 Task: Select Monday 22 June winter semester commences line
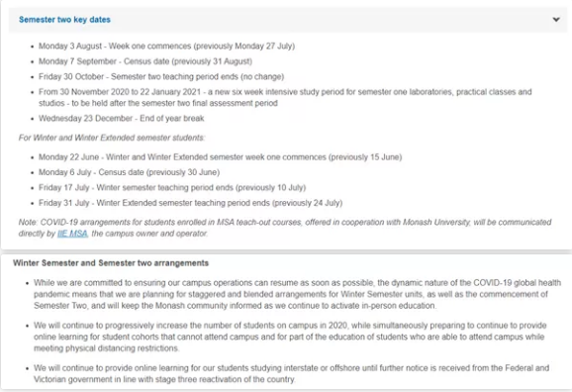tap(221, 157)
